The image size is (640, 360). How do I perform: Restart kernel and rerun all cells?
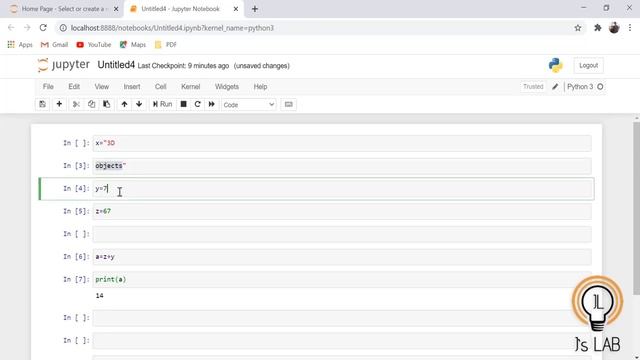click(x=211, y=104)
